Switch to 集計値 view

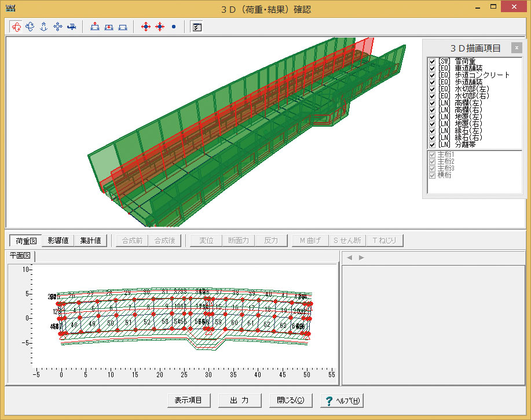(90, 241)
